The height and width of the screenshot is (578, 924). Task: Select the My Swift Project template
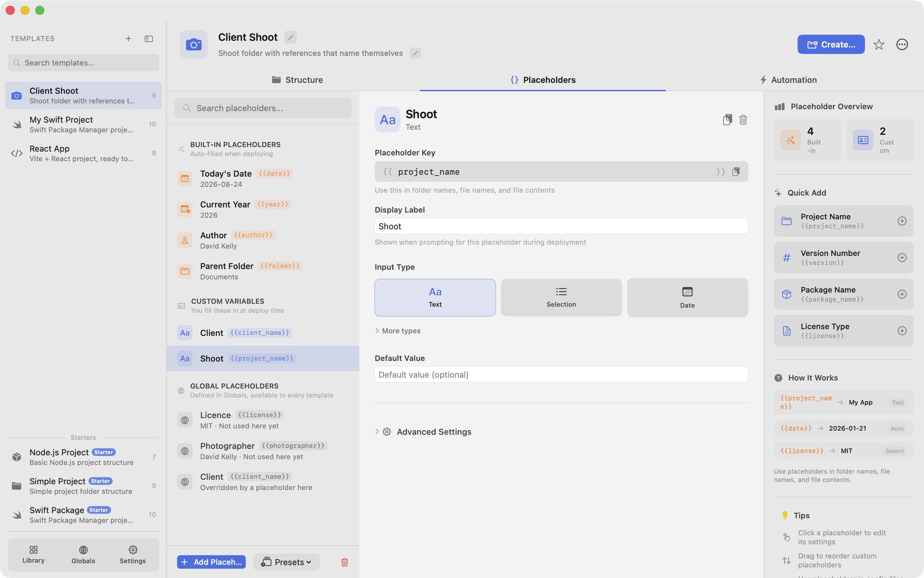[x=83, y=124]
